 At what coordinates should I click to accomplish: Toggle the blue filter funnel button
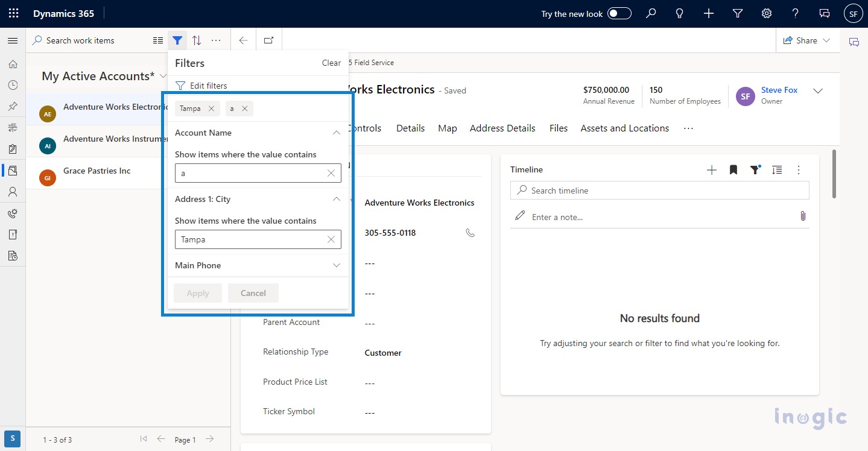pyautogui.click(x=177, y=40)
